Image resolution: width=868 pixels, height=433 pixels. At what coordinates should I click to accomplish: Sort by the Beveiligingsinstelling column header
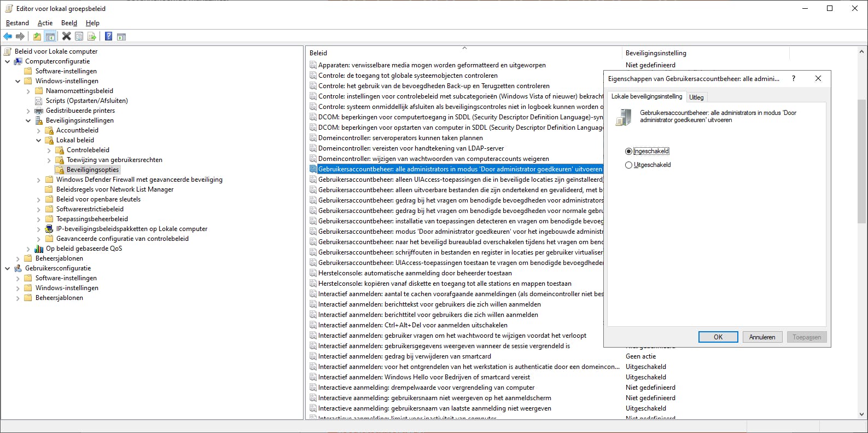pos(706,53)
